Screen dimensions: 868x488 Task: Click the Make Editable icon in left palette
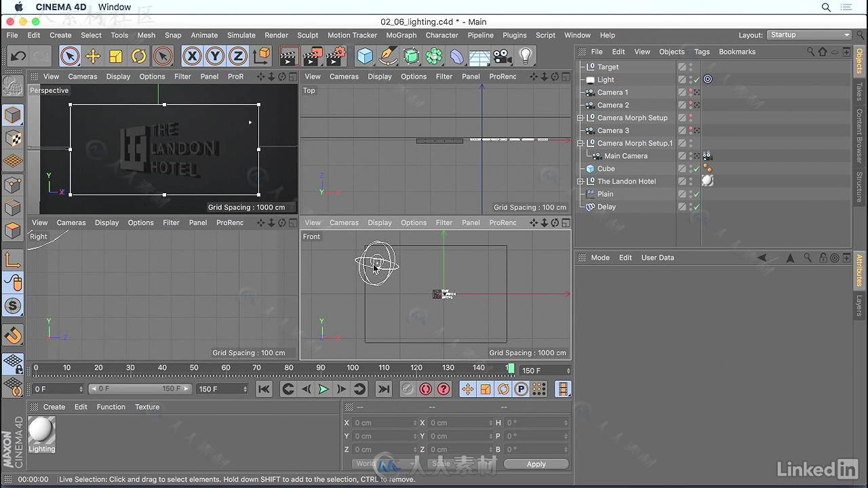[x=12, y=85]
